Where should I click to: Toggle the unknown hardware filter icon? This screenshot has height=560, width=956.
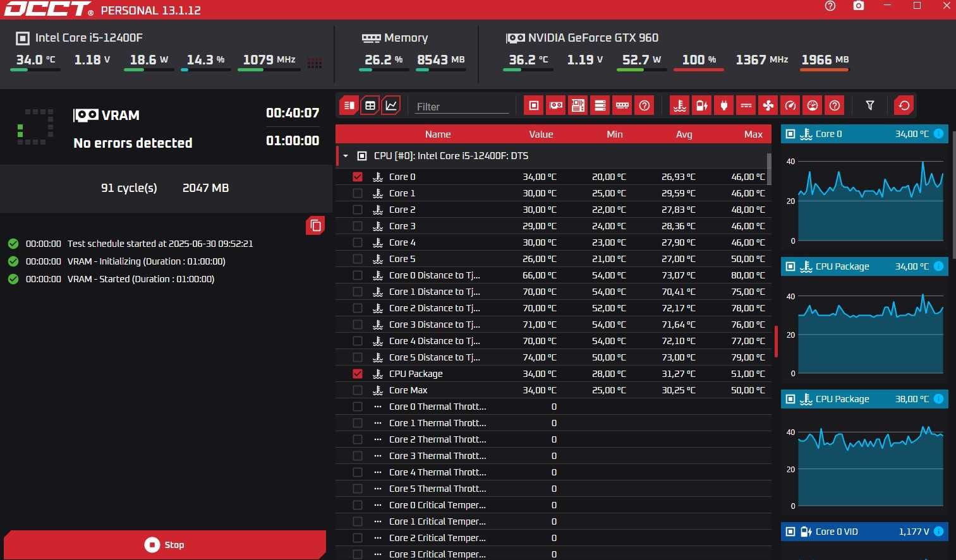click(644, 105)
